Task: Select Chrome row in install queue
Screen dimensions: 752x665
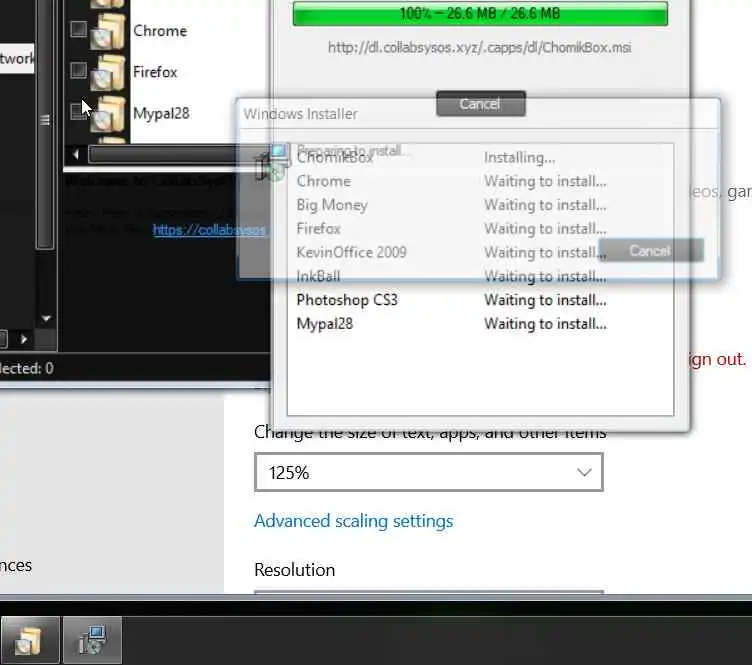Action: 480,181
